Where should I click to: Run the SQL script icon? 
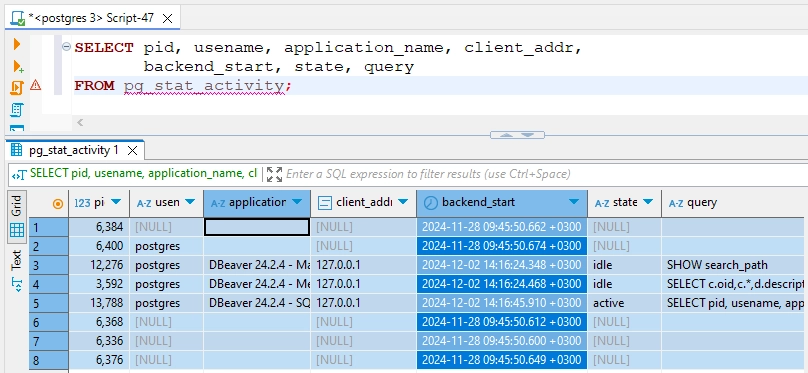(17, 88)
